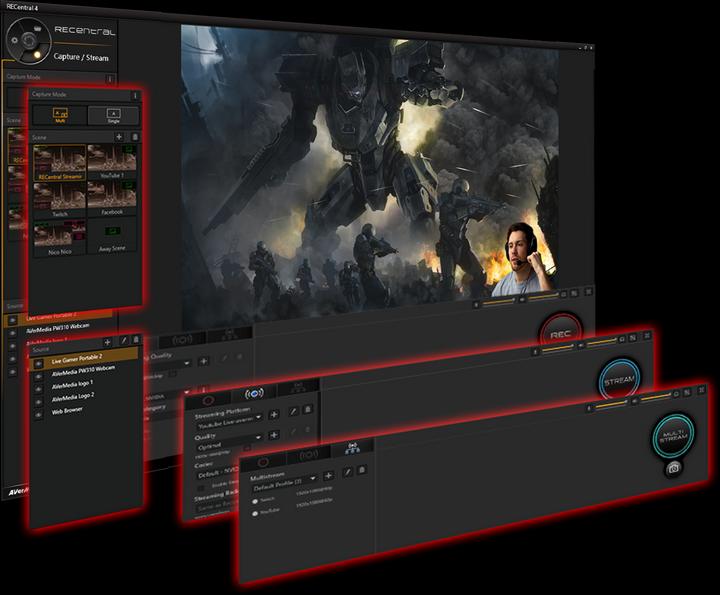Add a streaming platform with plus icon

(x=274, y=414)
